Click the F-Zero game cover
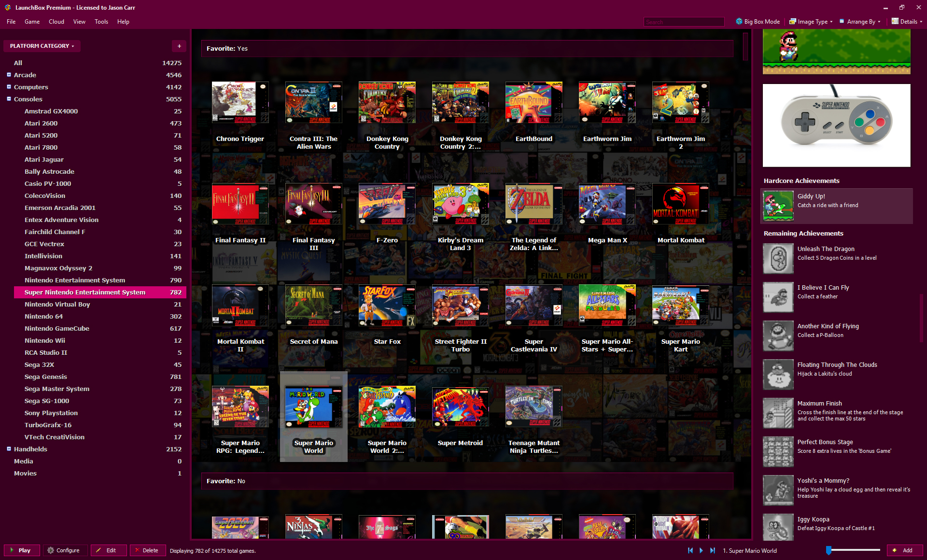Image resolution: width=927 pixels, height=560 pixels. coord(387,204)
